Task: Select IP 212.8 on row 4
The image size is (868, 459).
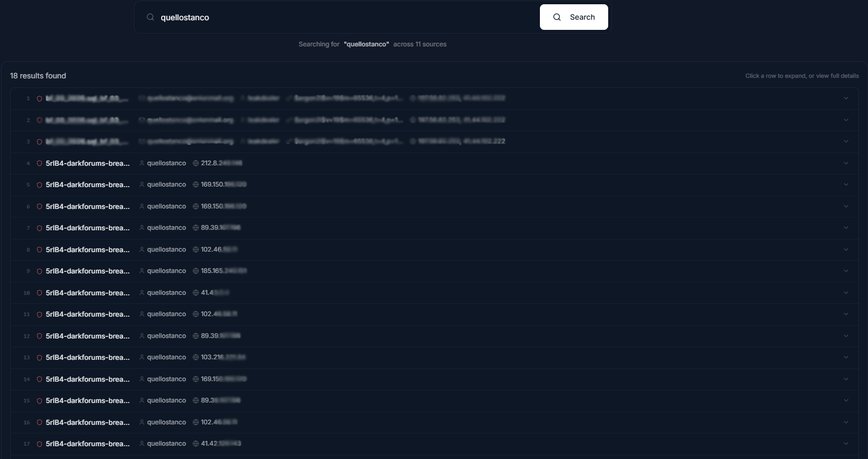Action: [221, 163]
